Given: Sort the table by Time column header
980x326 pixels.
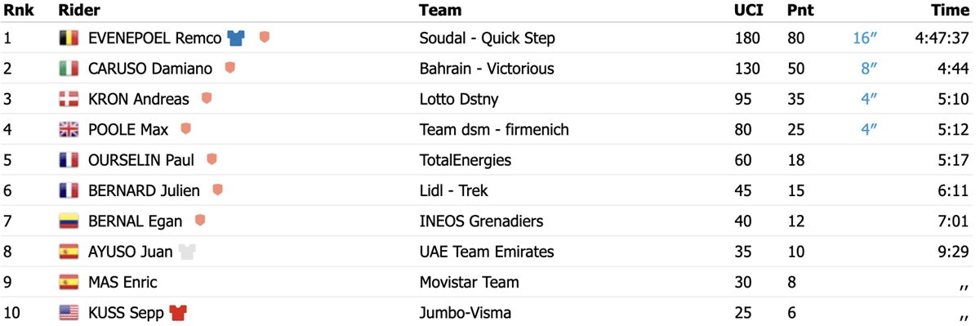Looking at the screenshot, I should 951,11.
